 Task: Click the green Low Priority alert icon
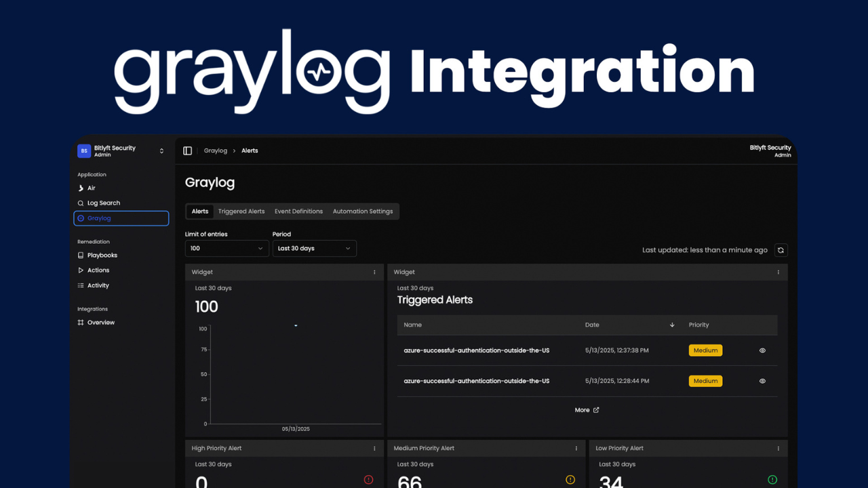click(772, 479)
